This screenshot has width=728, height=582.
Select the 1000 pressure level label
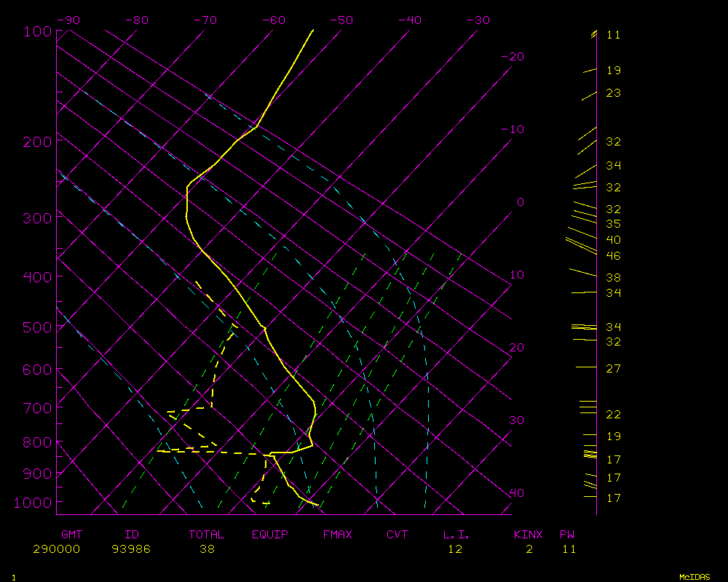(33, 503)
